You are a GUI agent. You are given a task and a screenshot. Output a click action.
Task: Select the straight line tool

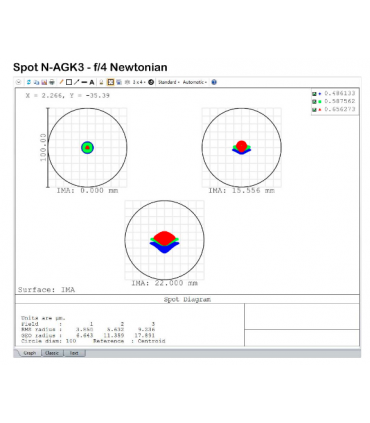84,82
